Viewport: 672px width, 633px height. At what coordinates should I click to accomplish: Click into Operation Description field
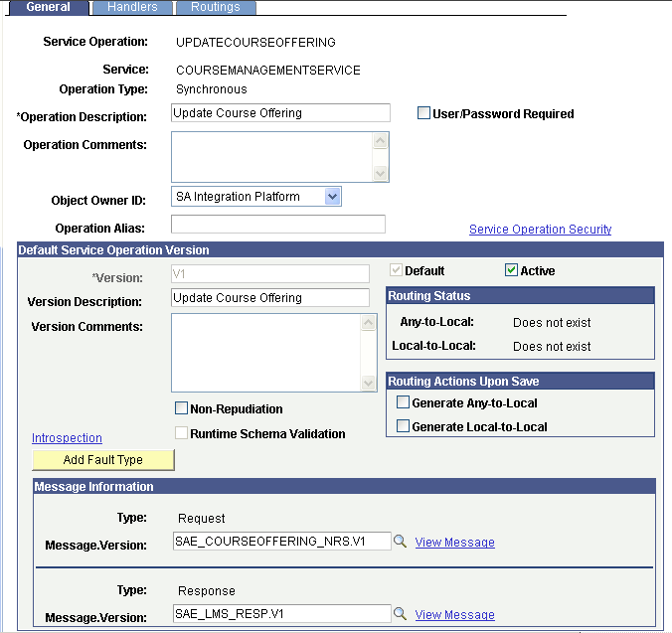280,113
